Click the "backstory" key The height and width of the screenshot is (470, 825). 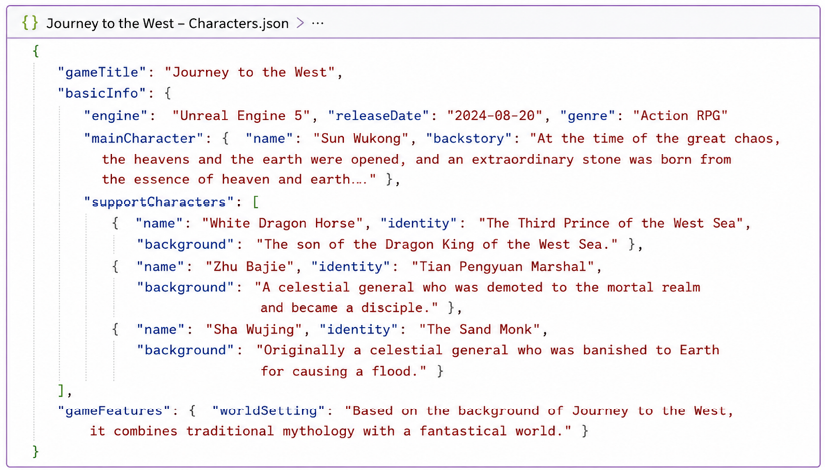468,138
